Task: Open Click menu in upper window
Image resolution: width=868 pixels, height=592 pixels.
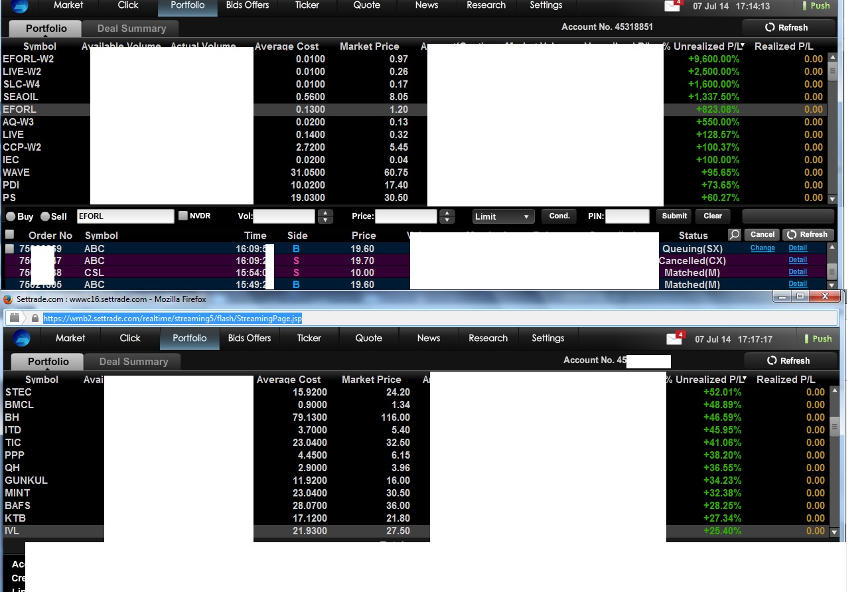Action: (x=128, y=5)
